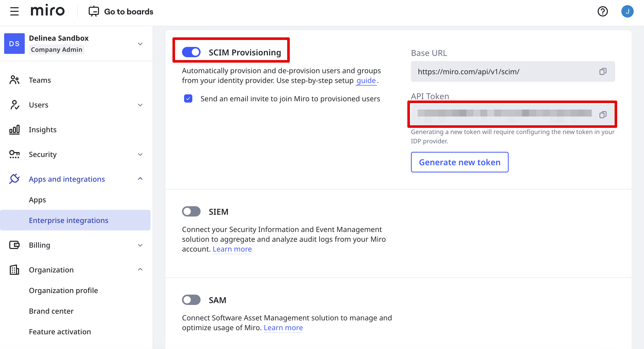Click the Miro logo
Image resolution: width=644 pixels, height=349 pixels.
[x=48, y=11]
